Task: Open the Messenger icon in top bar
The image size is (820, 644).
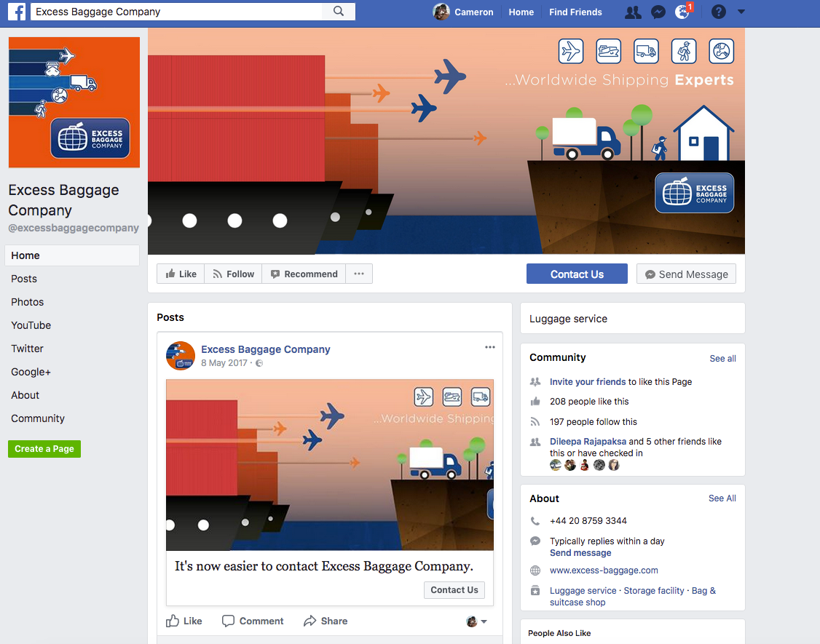Action: (658, 12)
